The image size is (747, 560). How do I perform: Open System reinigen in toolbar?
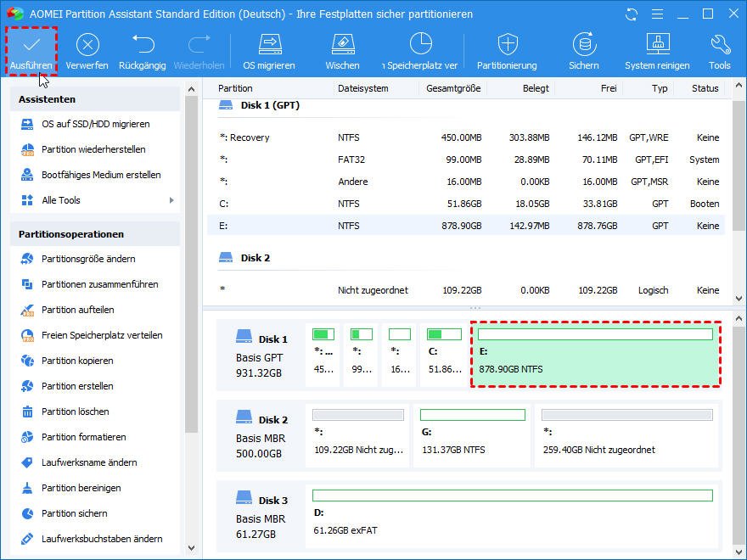pos(658,45)
